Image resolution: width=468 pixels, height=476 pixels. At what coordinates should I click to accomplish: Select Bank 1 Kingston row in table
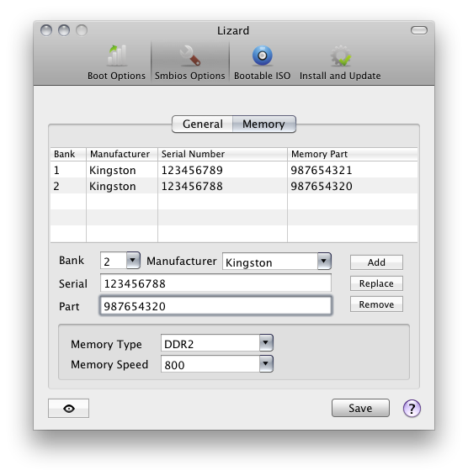pyautogui.click(x=234, y=170)
